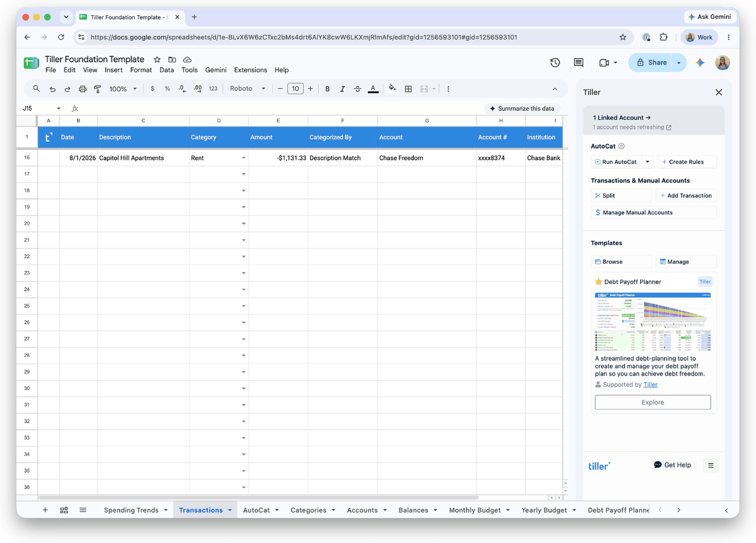
Task: Select the paint format tool
Action: [x=97, y=89]
